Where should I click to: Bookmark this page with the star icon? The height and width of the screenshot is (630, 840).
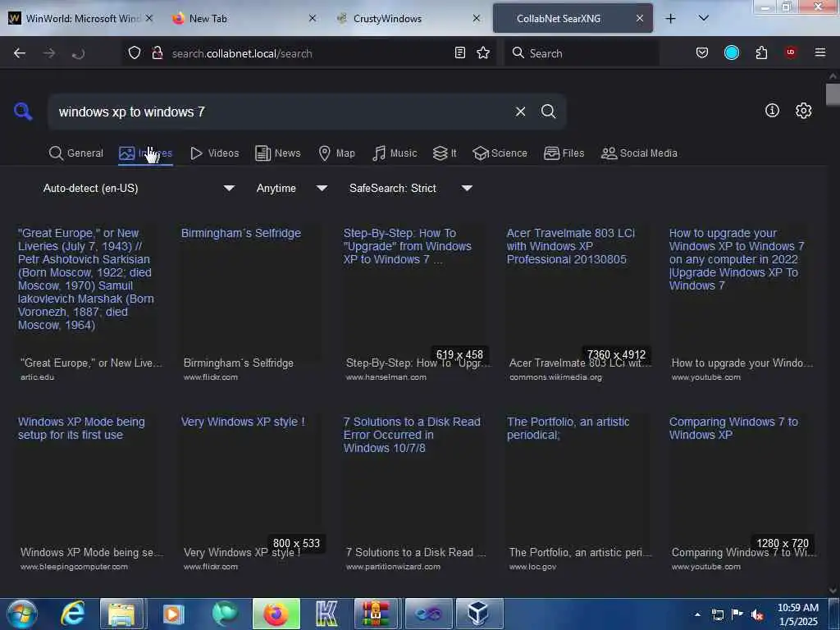(x=483, y=52)
